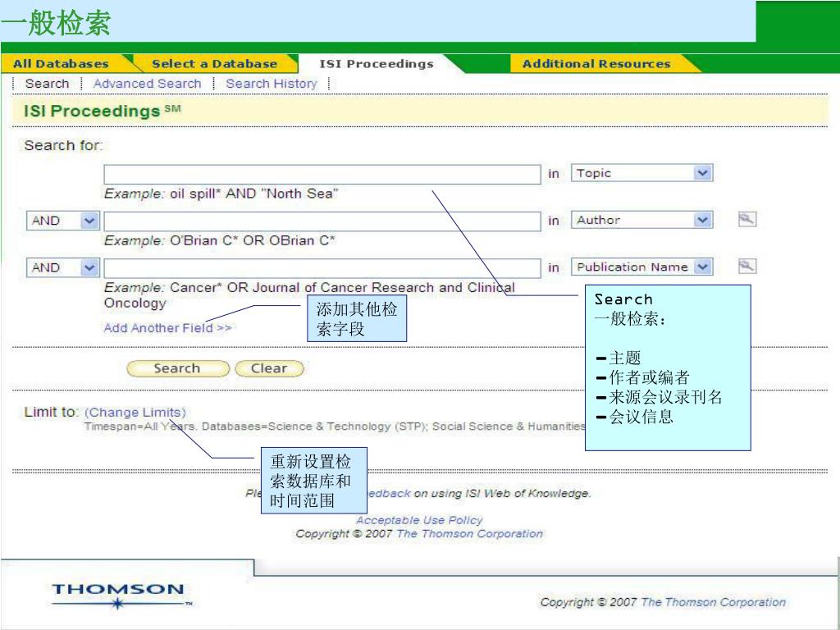The image size is (840, 630).
Task: Click the Search button
Action: tap(178, 368)
